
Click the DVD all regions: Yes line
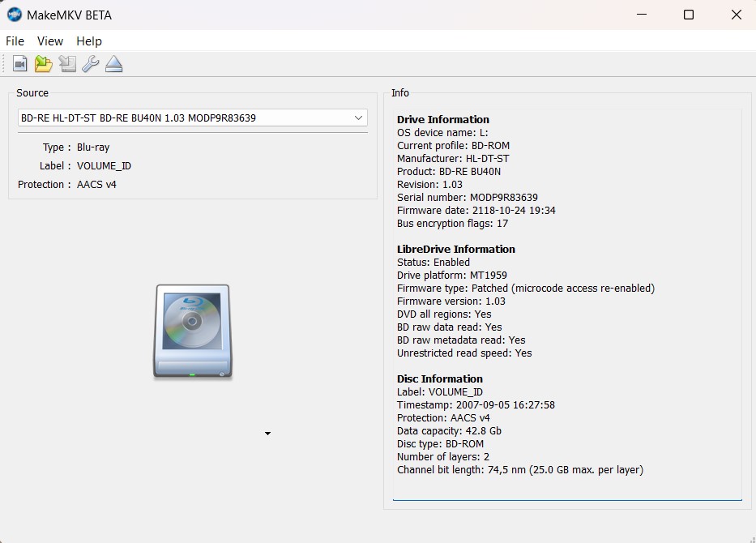pos(444,314)
